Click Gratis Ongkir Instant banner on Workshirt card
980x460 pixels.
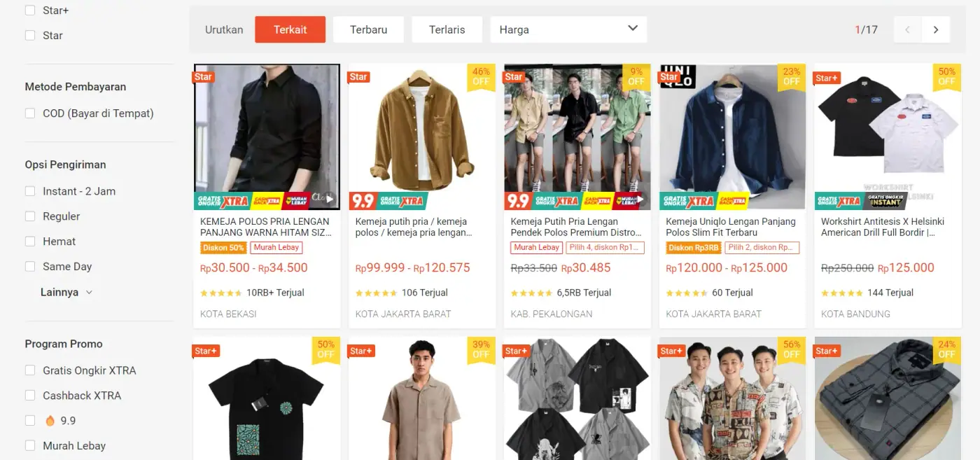[885, 201]
